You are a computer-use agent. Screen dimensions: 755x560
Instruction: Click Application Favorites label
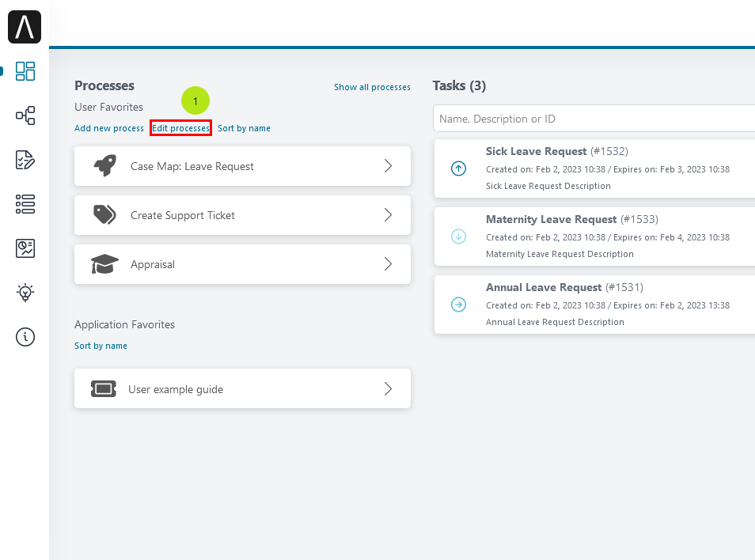[124, 325]
